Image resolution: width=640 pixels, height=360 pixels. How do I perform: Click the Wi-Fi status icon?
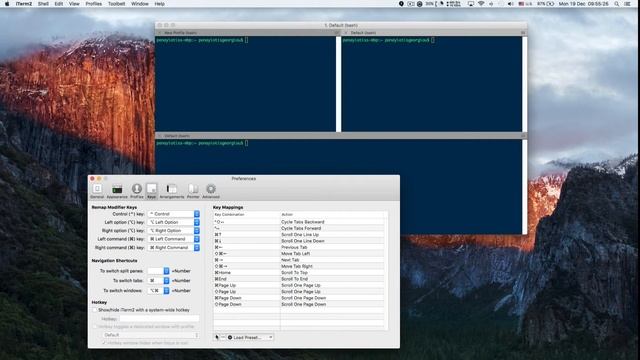[481, 4]
